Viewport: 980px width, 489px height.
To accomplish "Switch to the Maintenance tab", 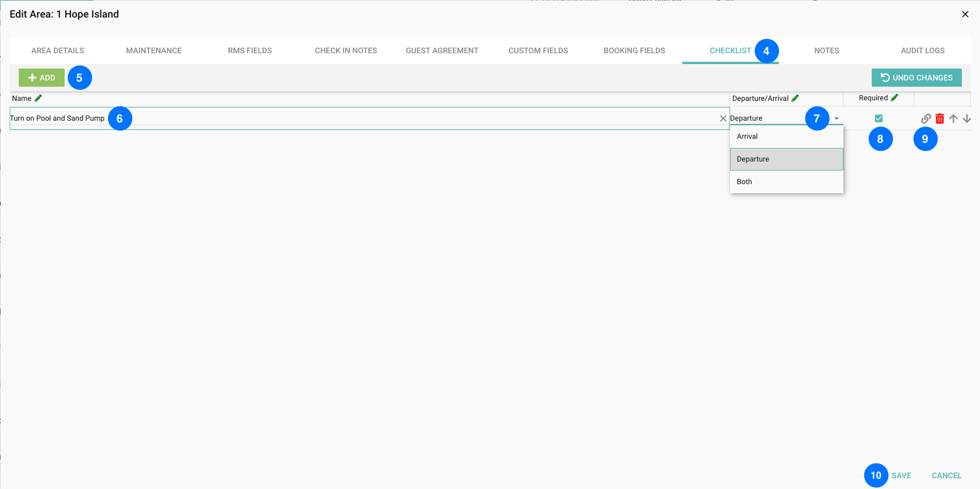I will (154, 50).
